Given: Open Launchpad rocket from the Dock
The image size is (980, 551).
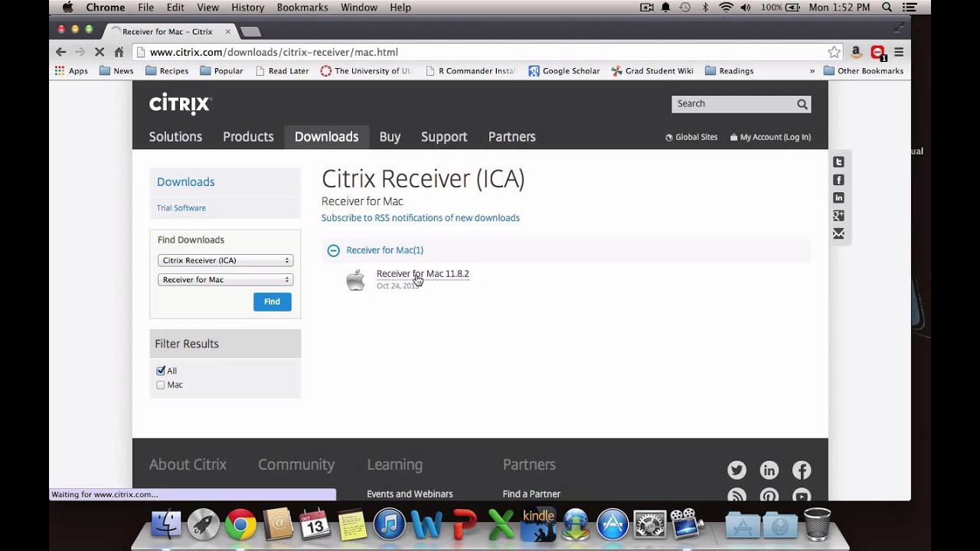Looking at the screenshot, I should point(203,525).
